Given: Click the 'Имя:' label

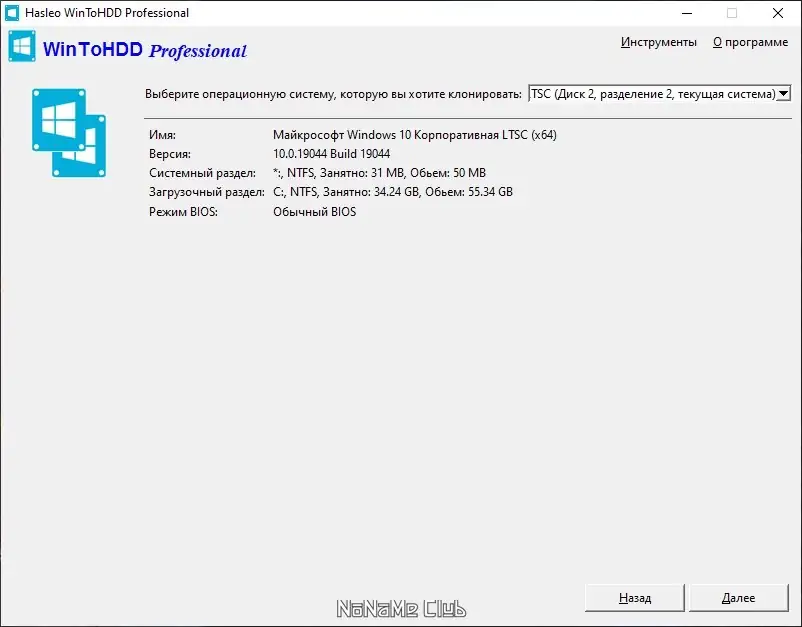Looking at the screenshot, I should (162, 135).
